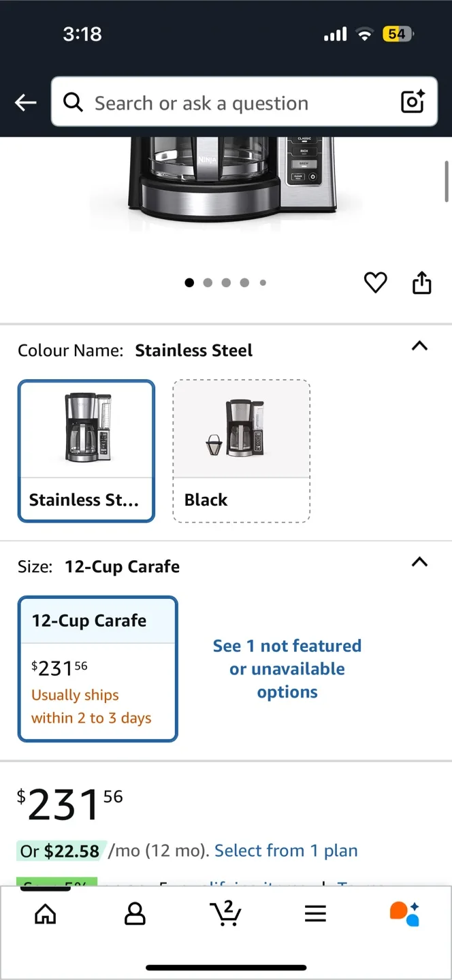Viewport: 452px width, 980px height.
Task: Open See 1 not featured options
Action: [287, 668]
